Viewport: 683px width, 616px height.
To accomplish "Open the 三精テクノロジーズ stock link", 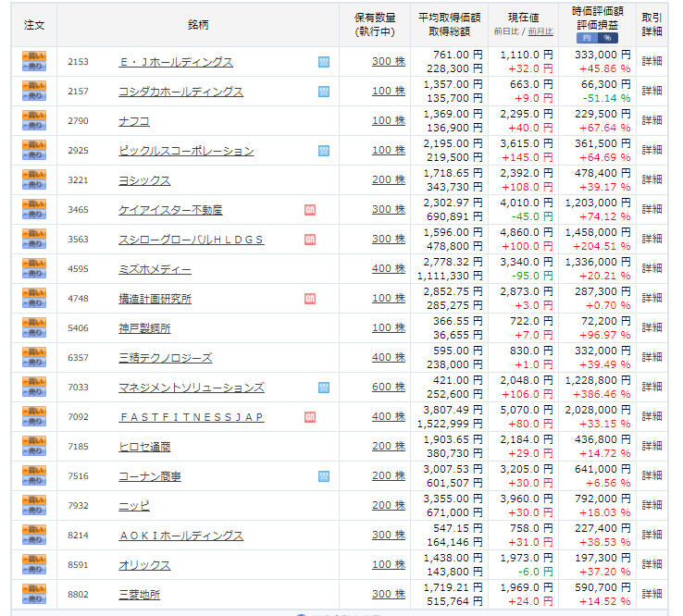I will (x=165, y=358).
